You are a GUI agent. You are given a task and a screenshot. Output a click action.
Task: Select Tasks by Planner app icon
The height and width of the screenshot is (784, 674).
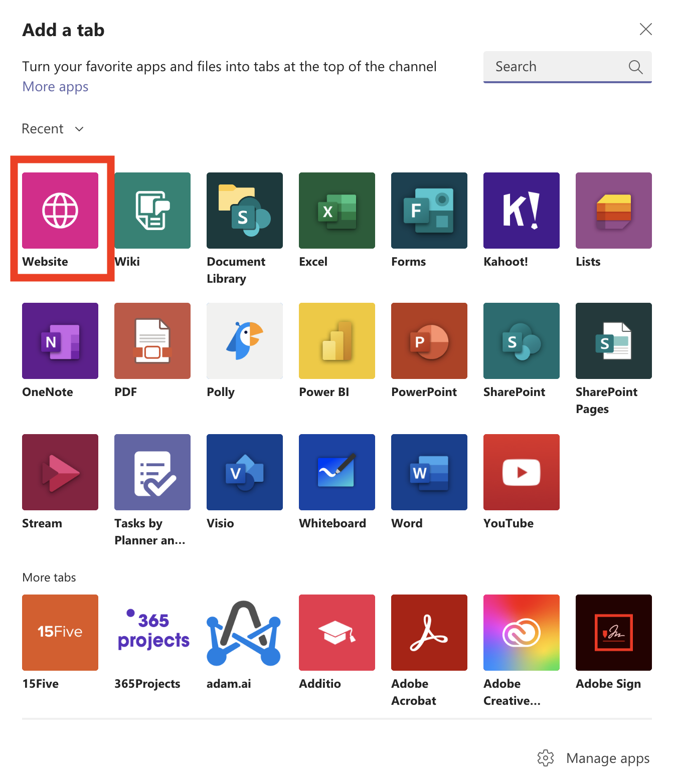click(152, 472)
